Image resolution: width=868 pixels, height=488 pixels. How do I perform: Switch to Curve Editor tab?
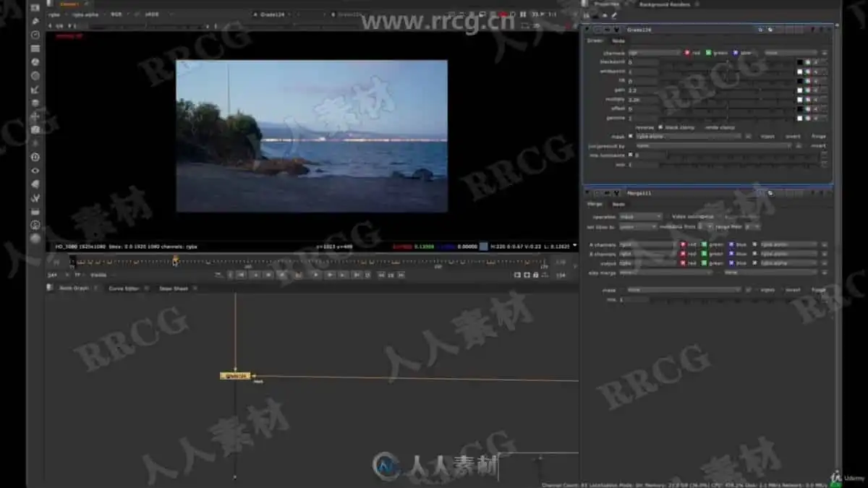click(124, 288)
